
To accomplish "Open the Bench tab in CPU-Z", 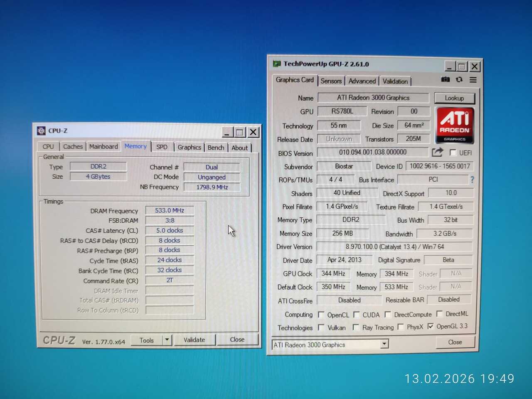I will coord(216,148).
